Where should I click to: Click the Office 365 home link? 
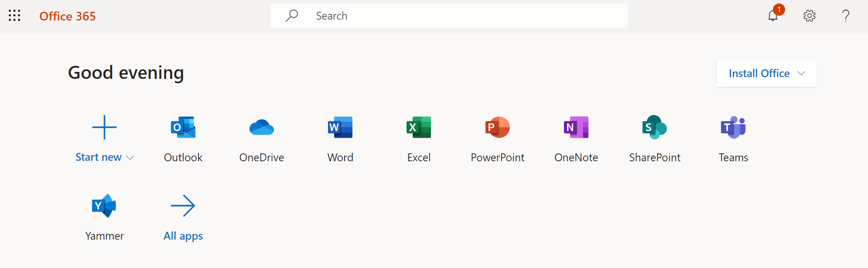(x=68, y=16)
